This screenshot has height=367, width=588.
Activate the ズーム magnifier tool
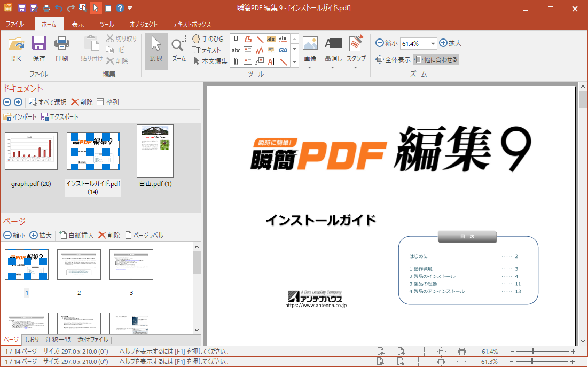point(179,49)
